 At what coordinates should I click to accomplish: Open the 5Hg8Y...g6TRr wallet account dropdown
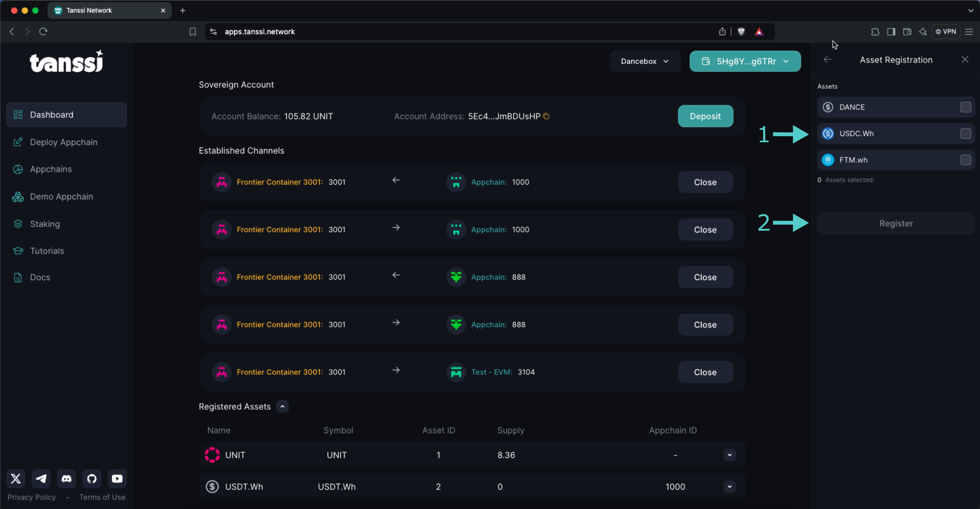745,61
